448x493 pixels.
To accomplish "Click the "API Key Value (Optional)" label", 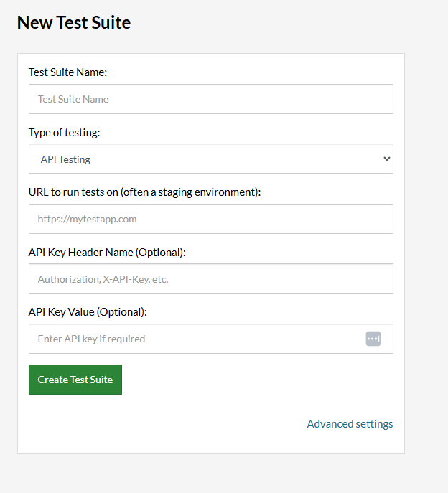I will coord(88,312).
